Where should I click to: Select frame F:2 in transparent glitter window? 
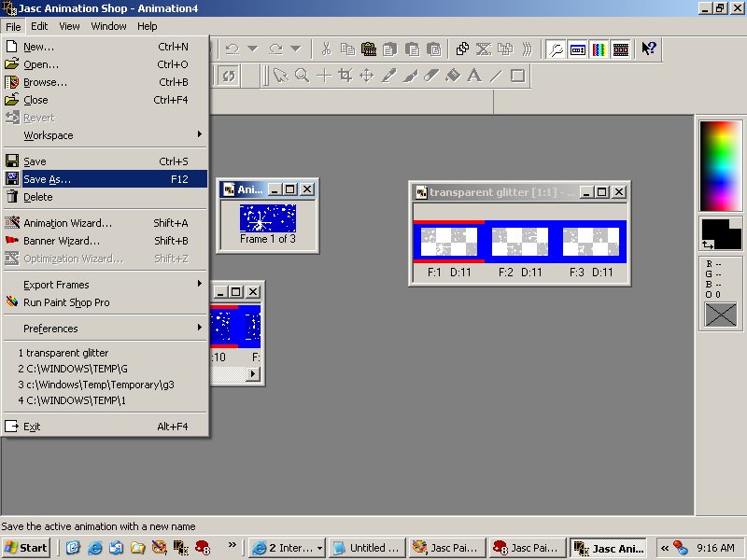click(519, 243)
